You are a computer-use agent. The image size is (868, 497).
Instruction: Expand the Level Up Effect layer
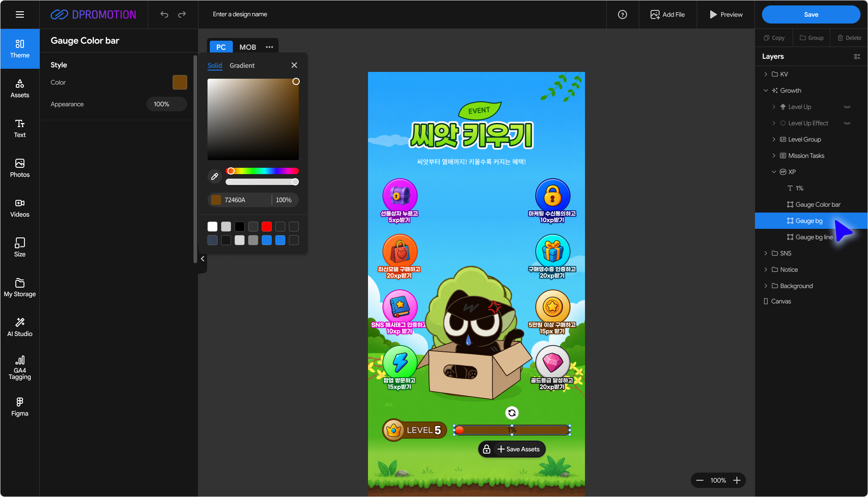(x=774, y=123)
